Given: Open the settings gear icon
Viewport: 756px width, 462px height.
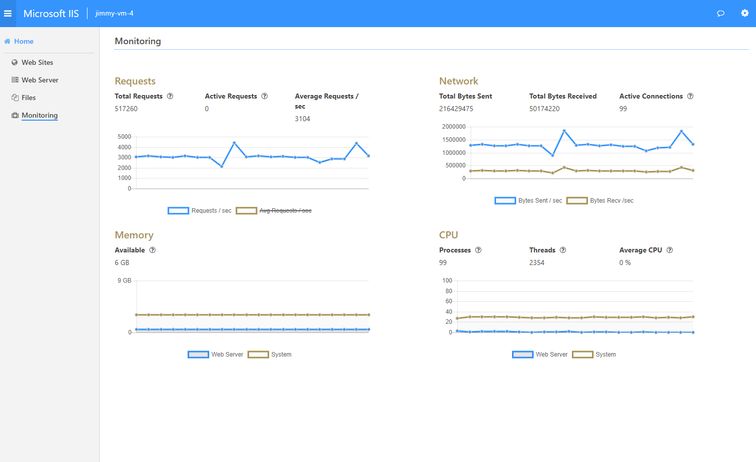Looking at the screenshot, I should click(x=743, y=13).
